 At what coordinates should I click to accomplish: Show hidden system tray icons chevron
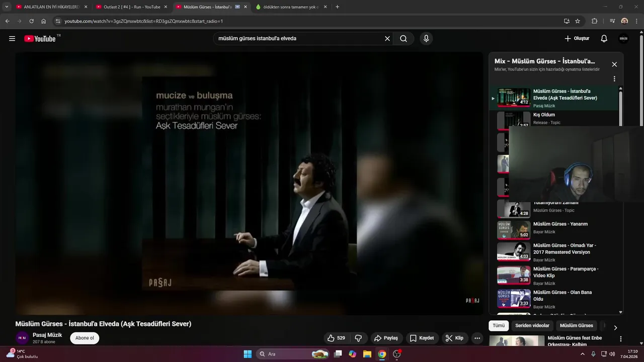(583, 354)
